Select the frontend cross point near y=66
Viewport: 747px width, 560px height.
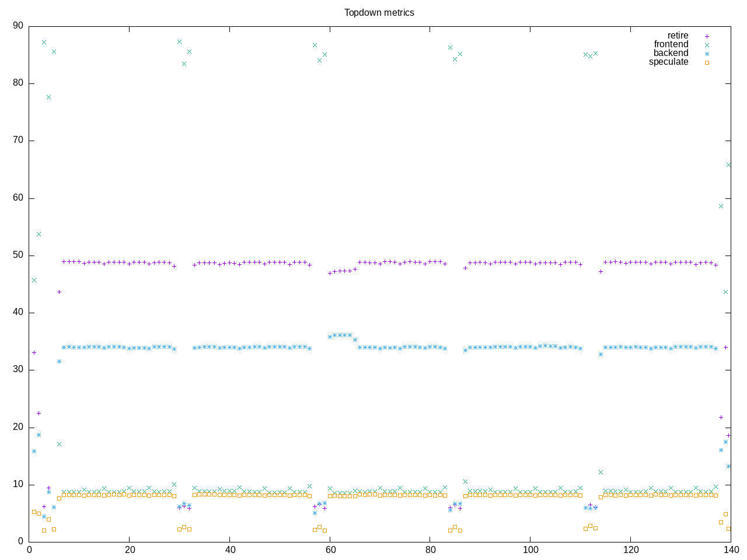[x=728, y=165]
